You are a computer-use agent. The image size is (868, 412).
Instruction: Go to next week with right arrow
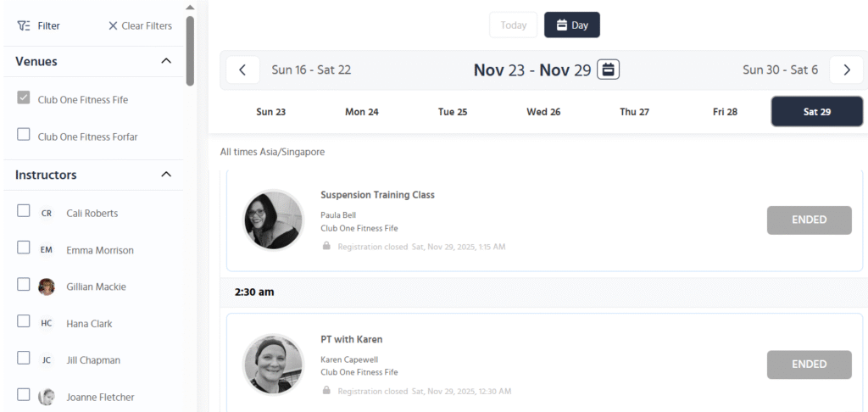[x=846, y=70]
